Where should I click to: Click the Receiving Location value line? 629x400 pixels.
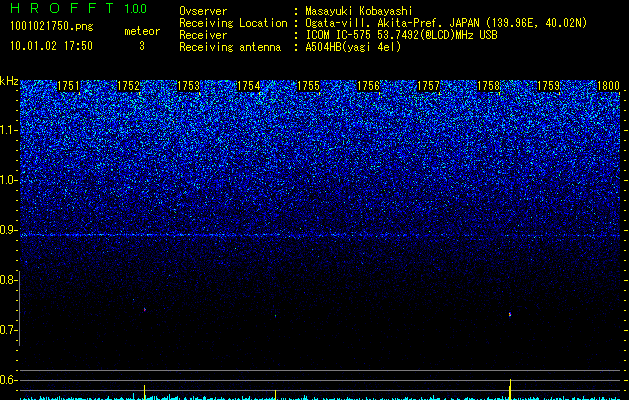coord(446,23)
